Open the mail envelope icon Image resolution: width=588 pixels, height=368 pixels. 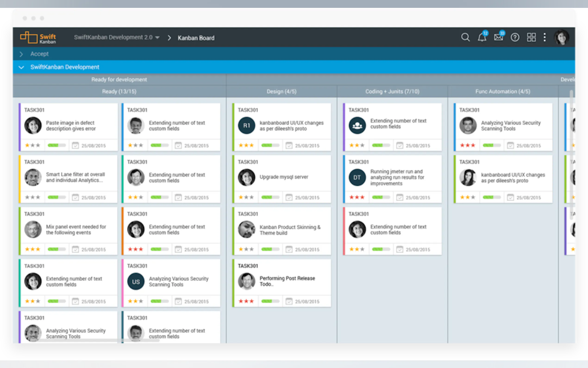point(498,38)
